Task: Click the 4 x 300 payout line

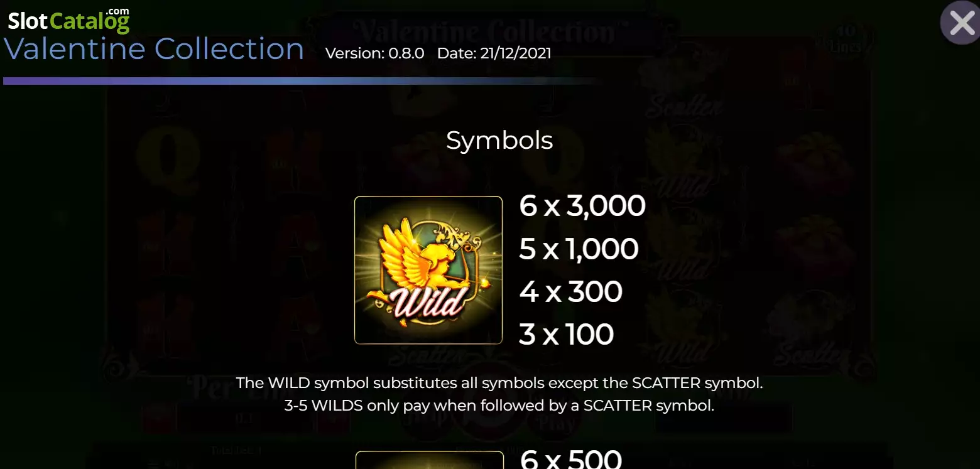Action: [570, 292]
